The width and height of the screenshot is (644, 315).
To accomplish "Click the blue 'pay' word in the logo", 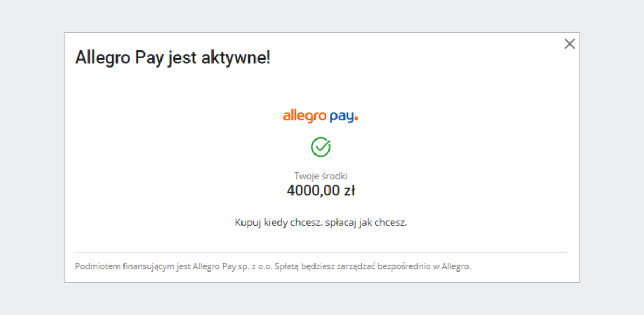I will [x=341, y=116].
